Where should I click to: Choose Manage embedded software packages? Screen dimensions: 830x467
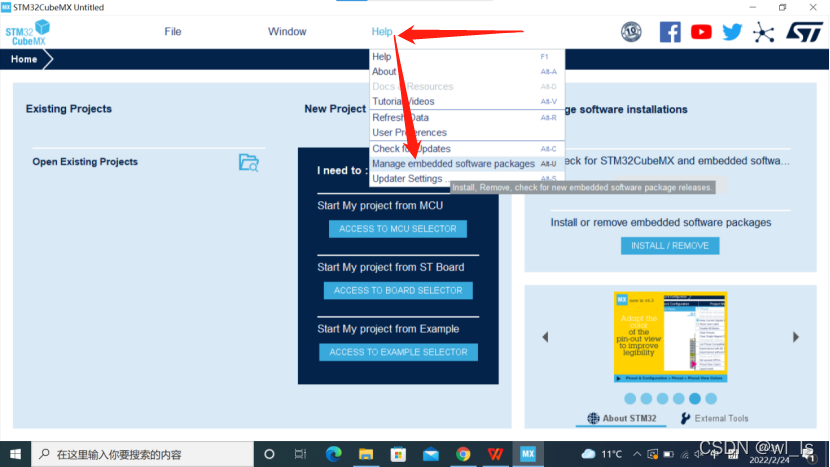coord(467,164)
